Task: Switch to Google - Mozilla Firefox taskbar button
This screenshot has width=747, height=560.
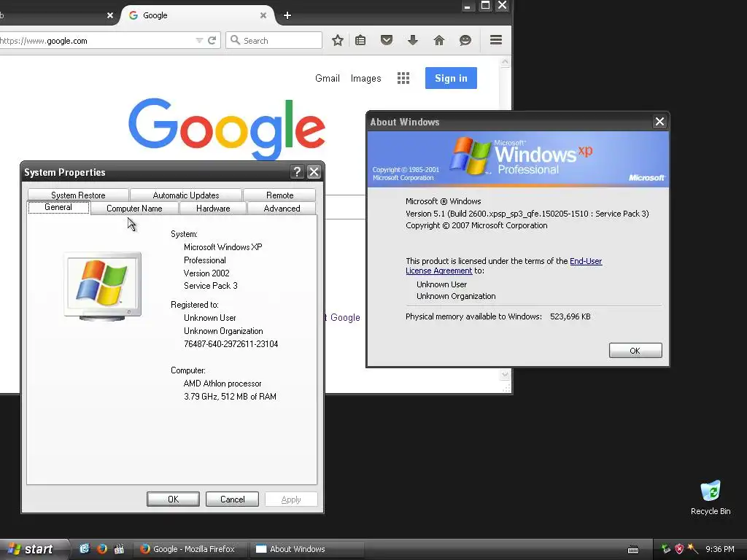Action: coord(190,549)
